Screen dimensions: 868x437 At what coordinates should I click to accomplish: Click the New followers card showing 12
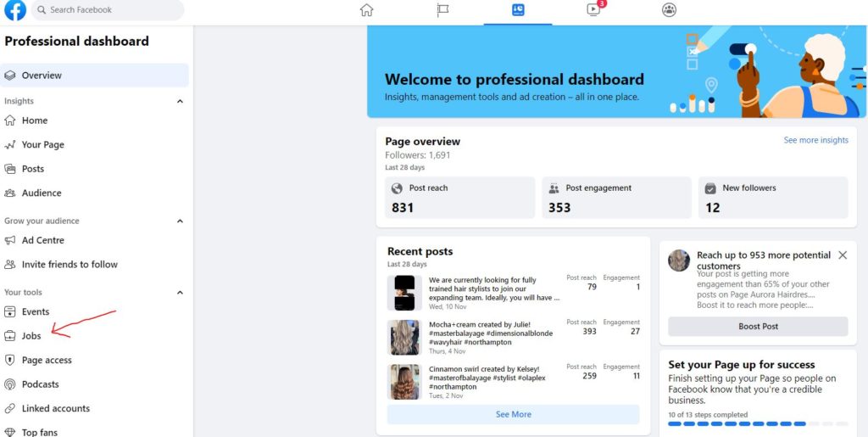click(773, 198)
